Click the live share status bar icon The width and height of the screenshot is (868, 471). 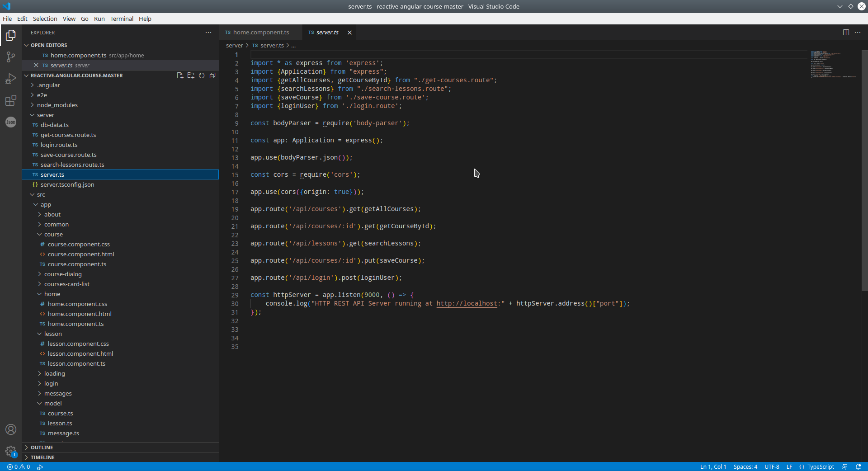(40, 467)
